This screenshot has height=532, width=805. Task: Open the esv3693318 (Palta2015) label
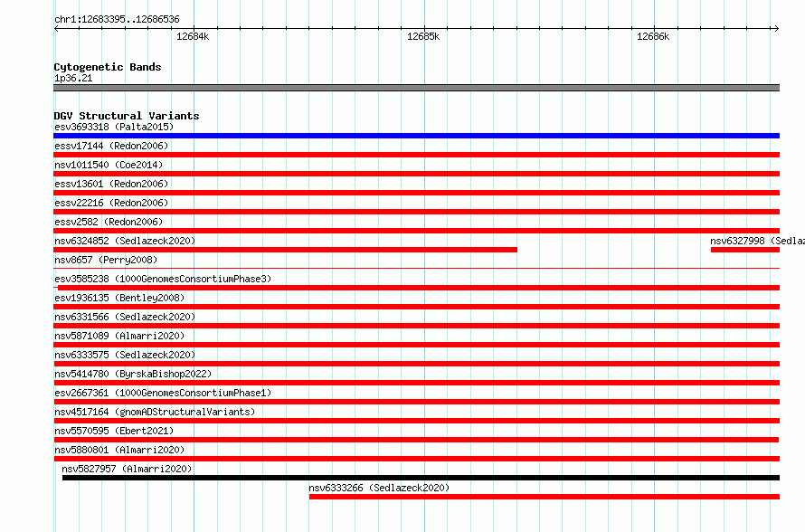pyautogui.click(x=114, y=127)
